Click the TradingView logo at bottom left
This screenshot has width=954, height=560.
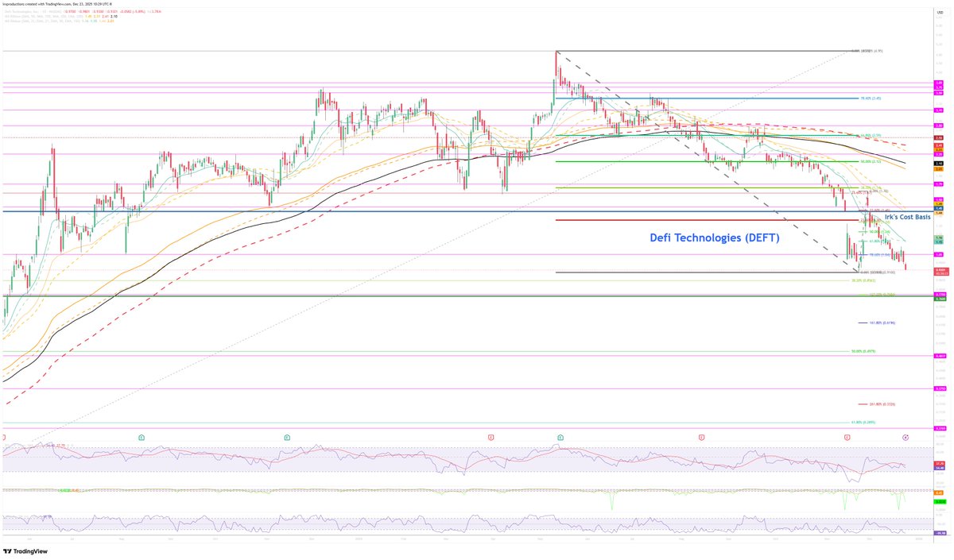(x=25, y=550)
